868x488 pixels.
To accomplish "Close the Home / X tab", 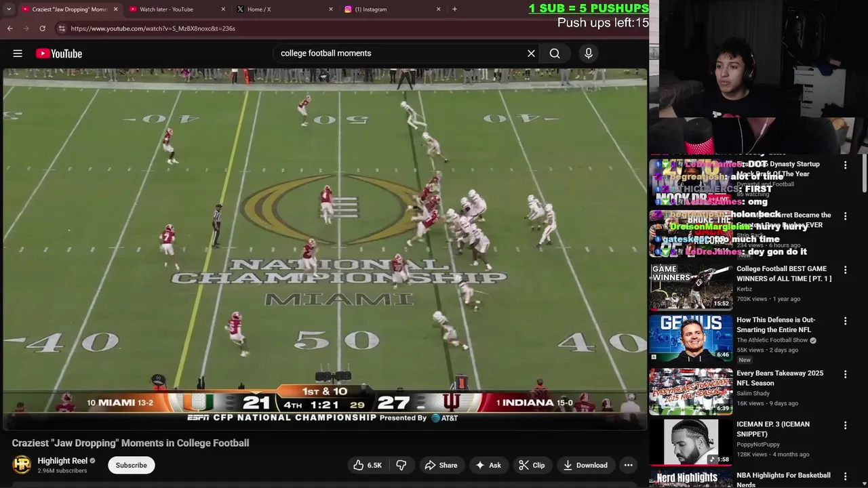I will 331,9.
